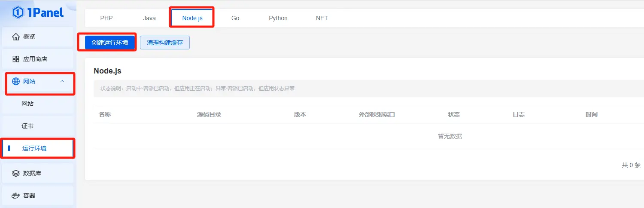Click the 清理构建缓存 button
This screenshot has height=208, width=644.
pos(165,43)
